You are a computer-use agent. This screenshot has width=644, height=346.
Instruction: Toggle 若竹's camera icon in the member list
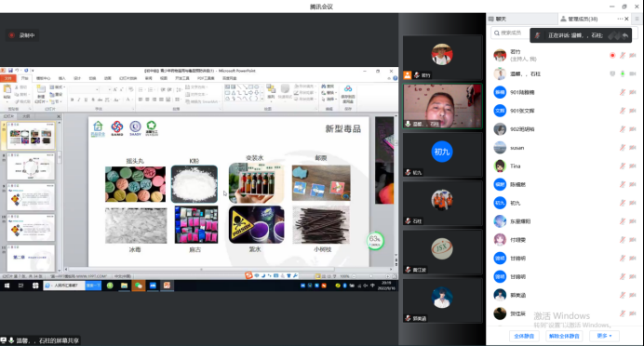pos(633,56)
